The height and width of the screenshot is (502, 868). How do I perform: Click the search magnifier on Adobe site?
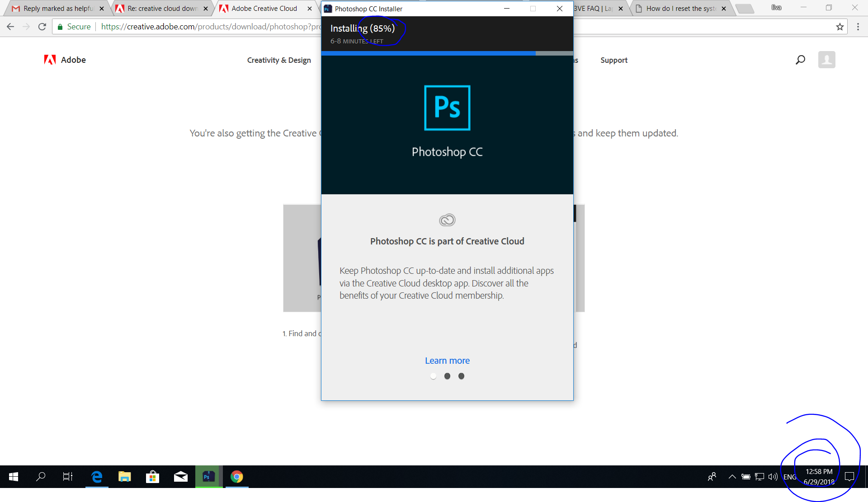point(800,60)
